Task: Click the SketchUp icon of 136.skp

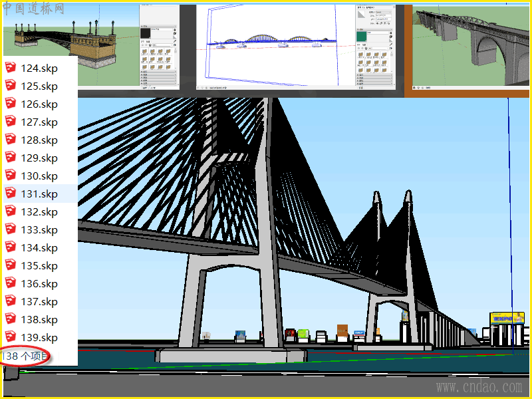Action: (x=10, y=283)
